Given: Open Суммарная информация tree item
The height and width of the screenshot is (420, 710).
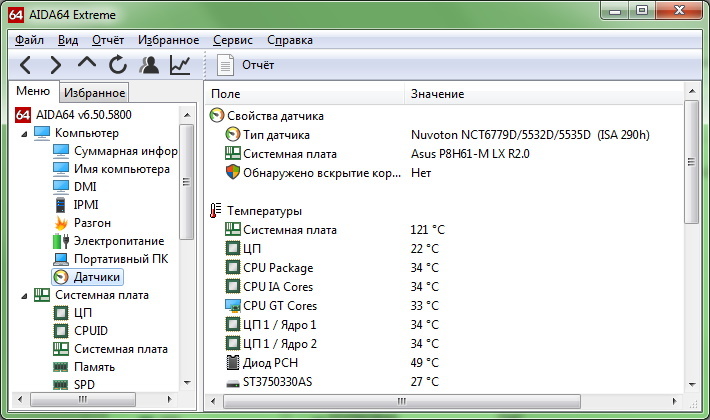Looking at the screenshot, I should pyautogui.click(x=115, y=151).
